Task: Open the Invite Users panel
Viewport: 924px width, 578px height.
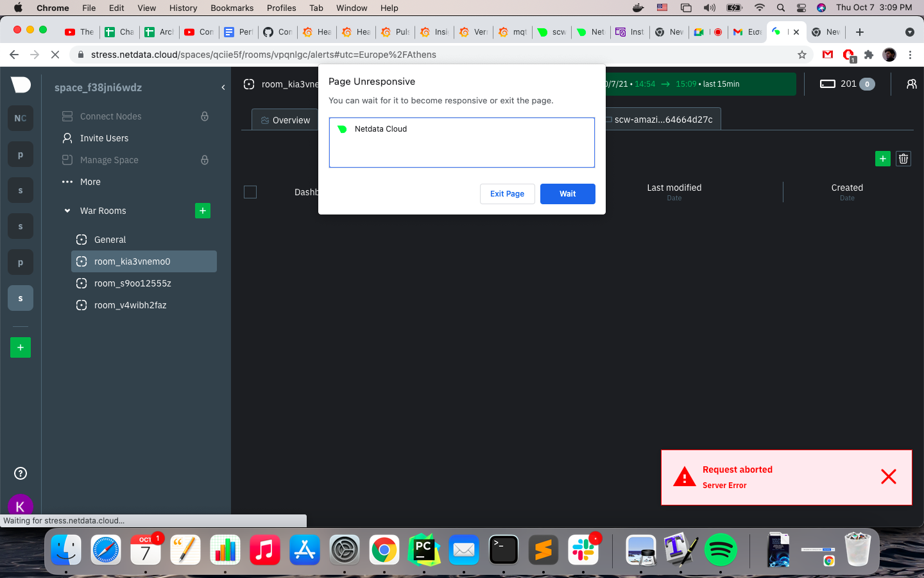Action: (x=103, y=138)
